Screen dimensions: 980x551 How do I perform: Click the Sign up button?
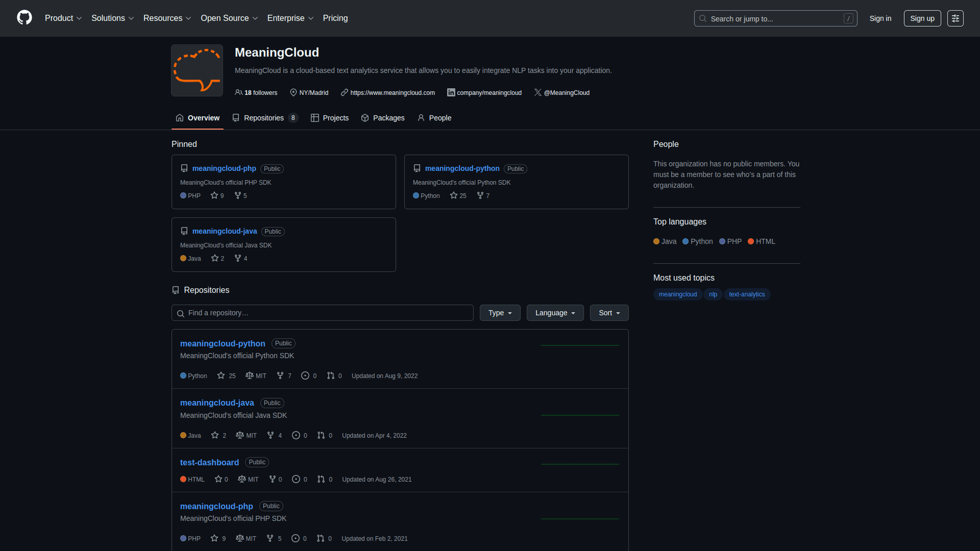[x=922, y=18]
